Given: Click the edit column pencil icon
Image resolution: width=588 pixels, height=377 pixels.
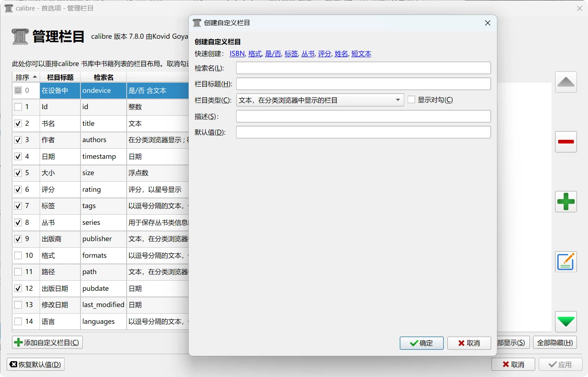Looking at the screenshot, I should 566,261.
